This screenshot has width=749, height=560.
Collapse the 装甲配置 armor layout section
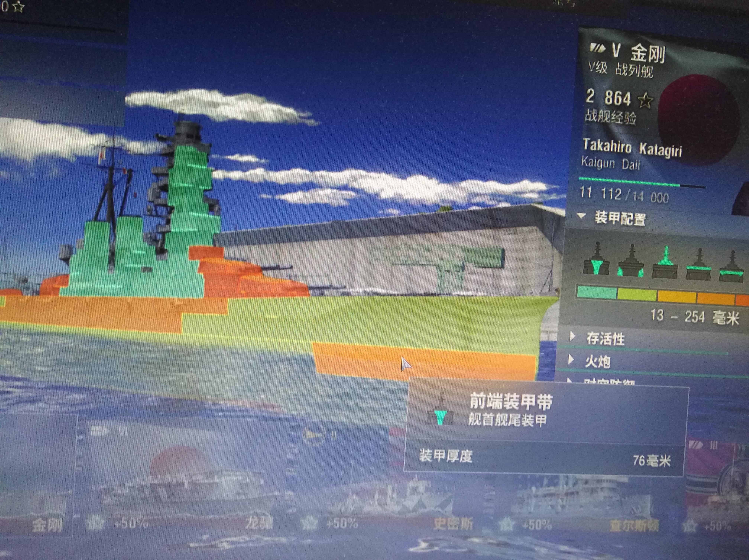582,216
